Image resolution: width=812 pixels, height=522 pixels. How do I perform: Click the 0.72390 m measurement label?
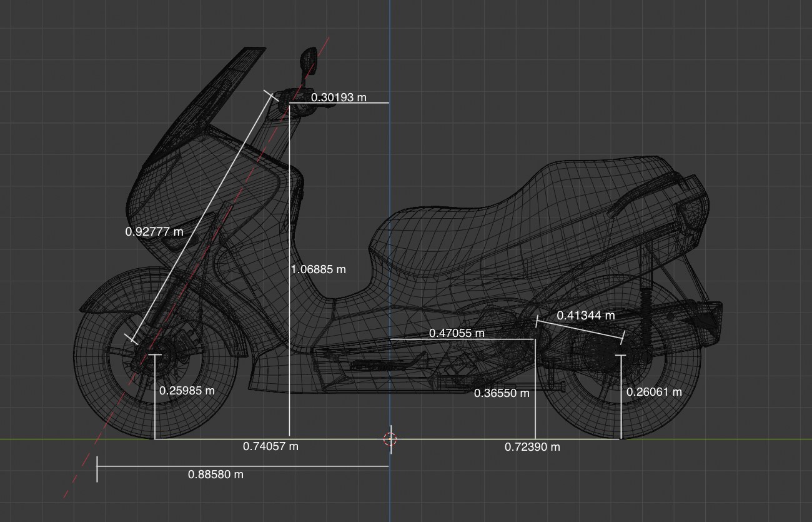(532, 447)
